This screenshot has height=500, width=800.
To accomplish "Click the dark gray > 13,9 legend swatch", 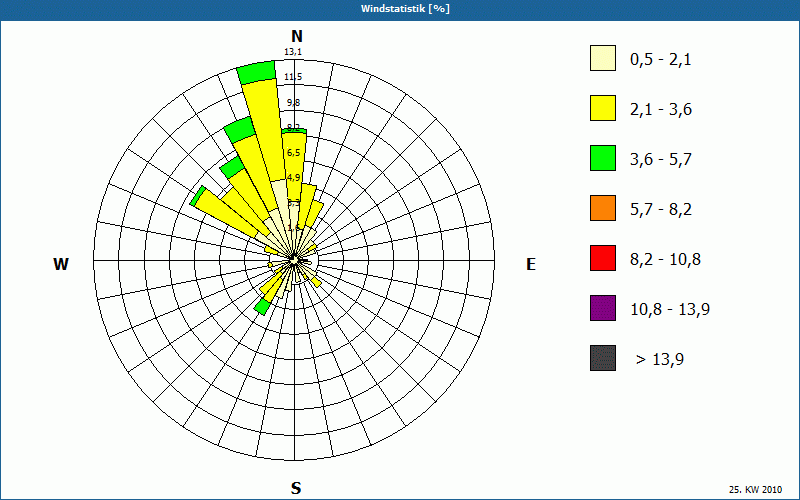I will (603, 358).
